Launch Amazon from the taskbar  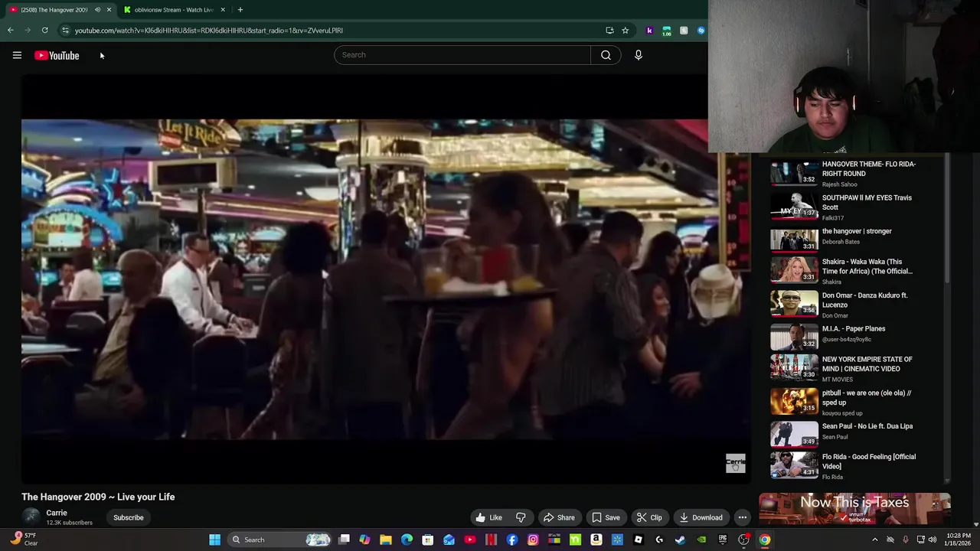(x=596, y=540)
